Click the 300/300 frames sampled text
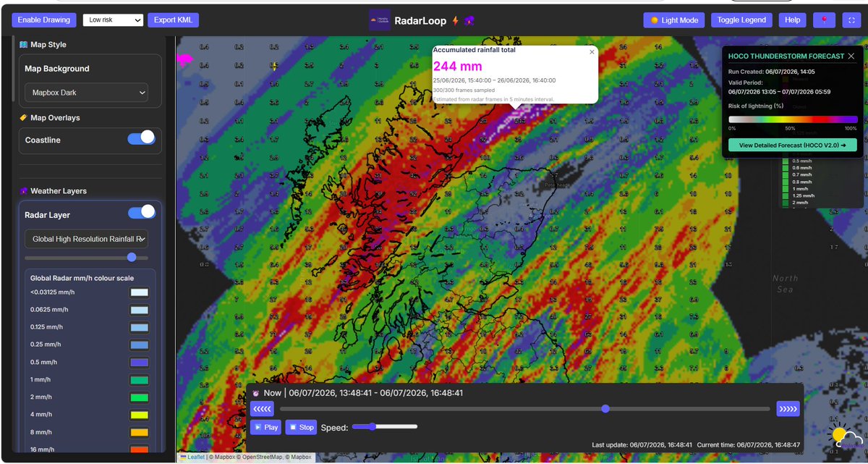 point(464,90)
